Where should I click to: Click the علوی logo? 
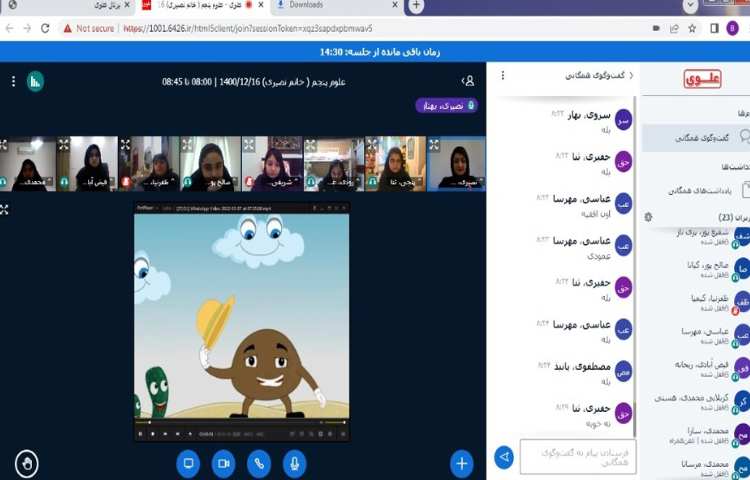coord(702,79)
